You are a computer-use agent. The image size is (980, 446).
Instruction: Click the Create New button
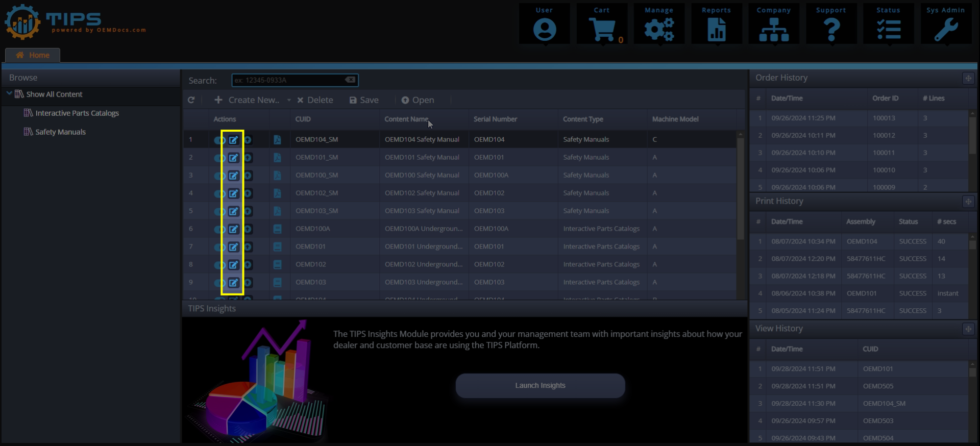[247, 100]
